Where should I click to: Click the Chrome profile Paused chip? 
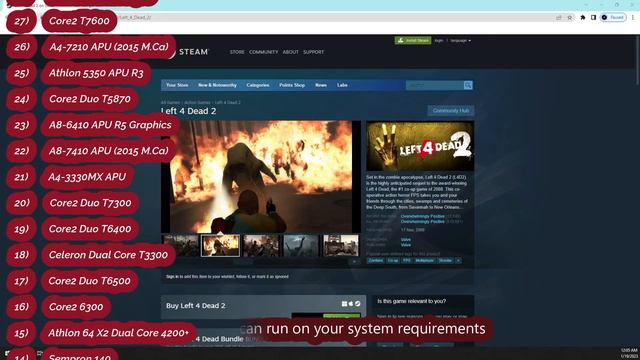[613, 18]
